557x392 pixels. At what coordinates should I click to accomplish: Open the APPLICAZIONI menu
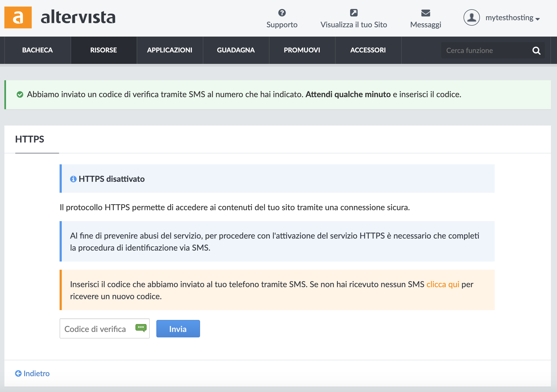tap(169, 50)
